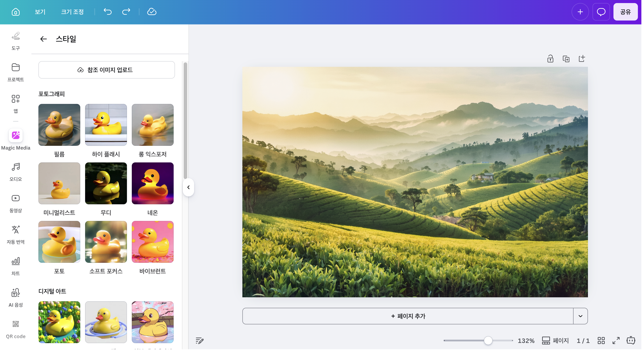Click the 참조 이미지 업로드 button
This screenshot has height=351, width=644.
tap(106, 70)
